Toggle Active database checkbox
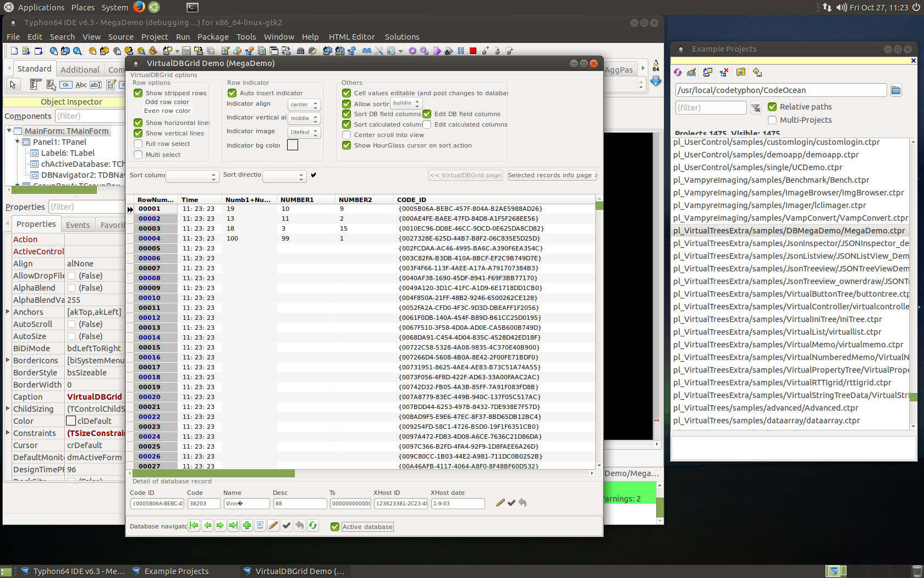Viewport: 924px width, 578px height. [334, 527]
